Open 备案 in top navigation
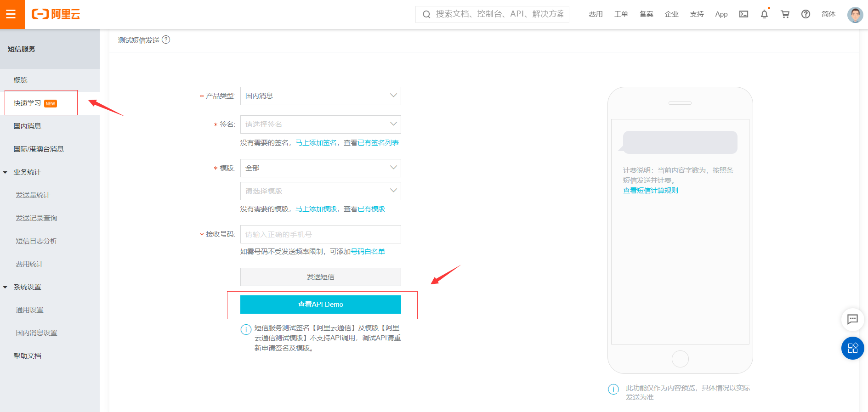Viewport: 868px width, 412px height. 646,14
